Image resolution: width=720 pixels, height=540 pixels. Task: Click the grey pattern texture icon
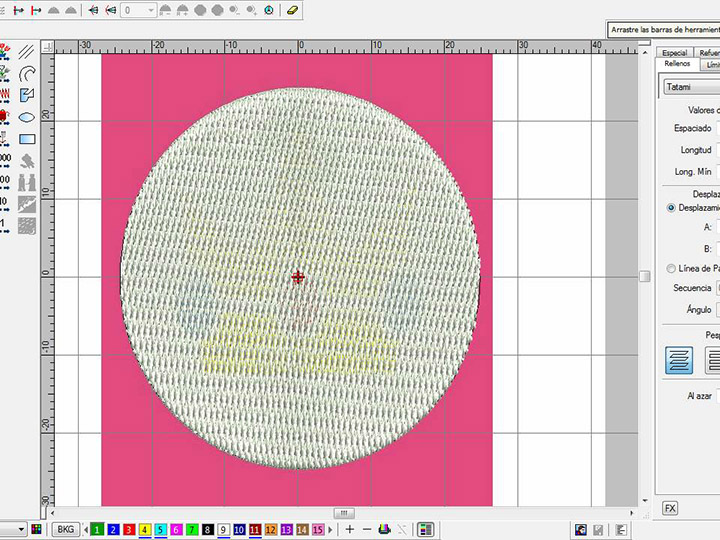point(27,226)
